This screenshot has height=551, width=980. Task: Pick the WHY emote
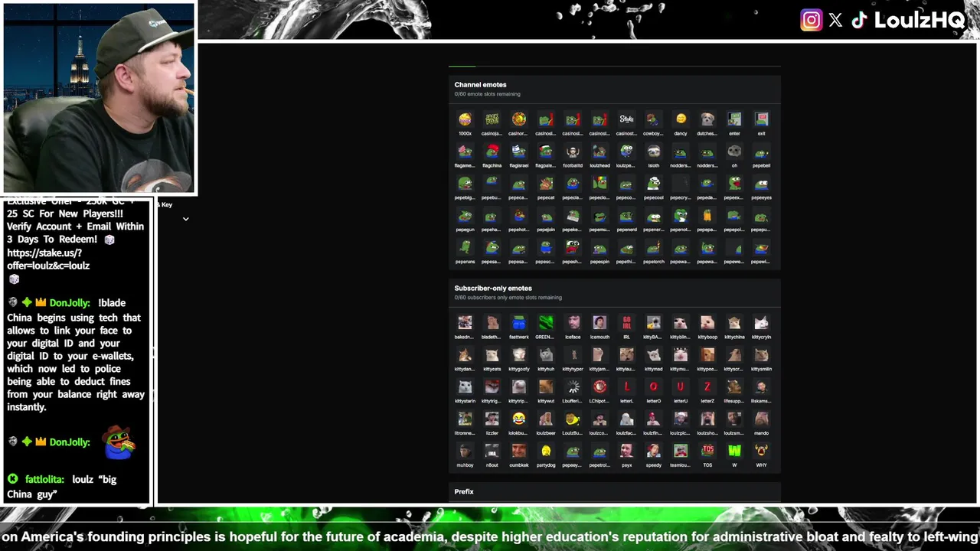(x=761, y=452)
